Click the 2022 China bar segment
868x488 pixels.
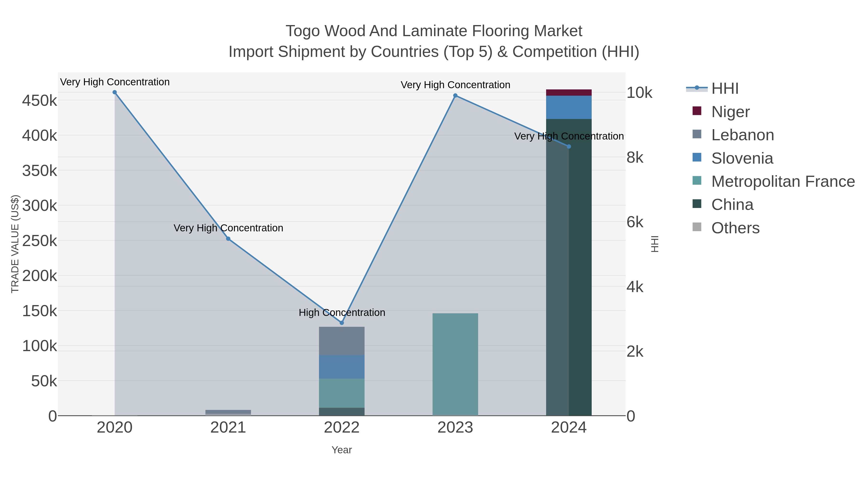[342, 412]
